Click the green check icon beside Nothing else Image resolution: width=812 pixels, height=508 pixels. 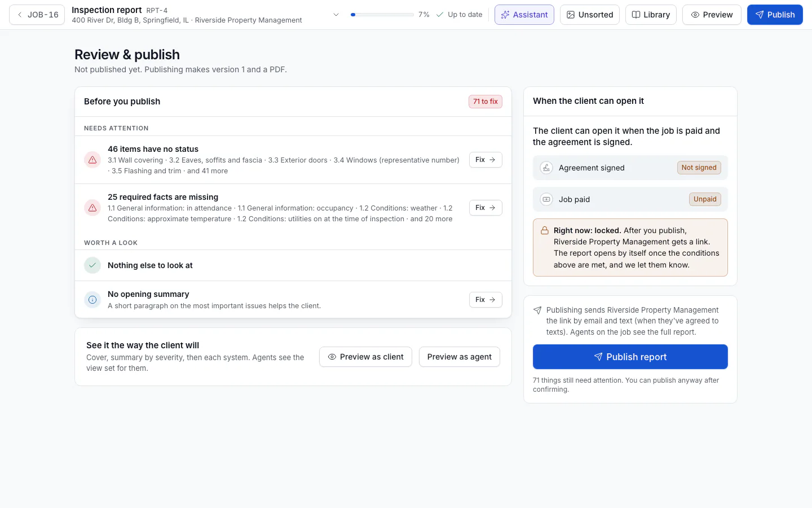tap(92, 265)
